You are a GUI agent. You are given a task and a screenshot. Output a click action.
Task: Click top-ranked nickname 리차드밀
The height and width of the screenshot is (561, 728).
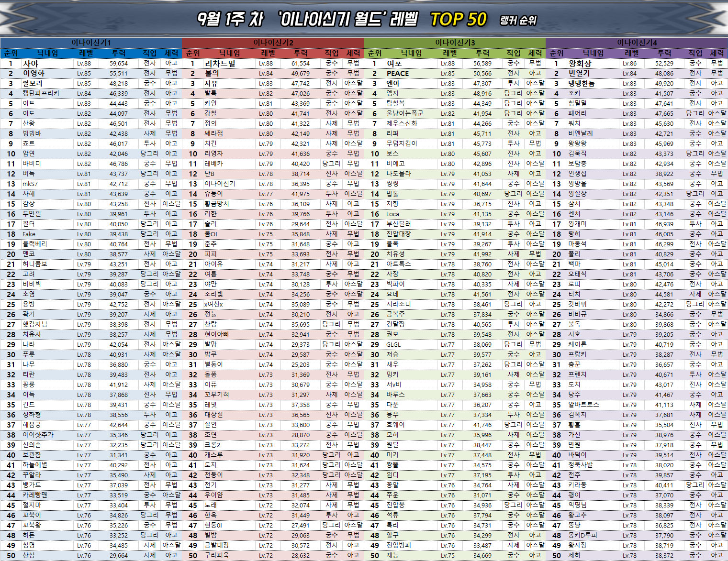click(x=220, y=64)
